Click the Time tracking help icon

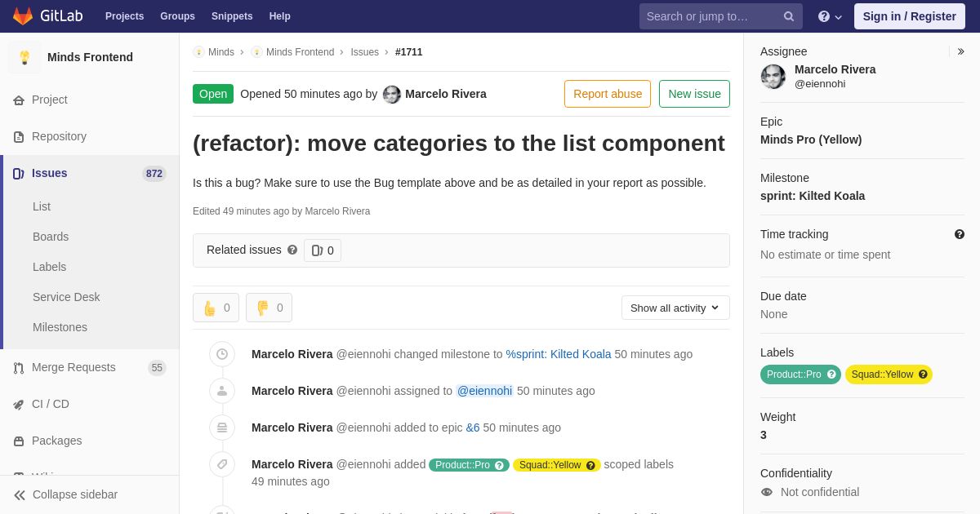(x=960, y=234)
